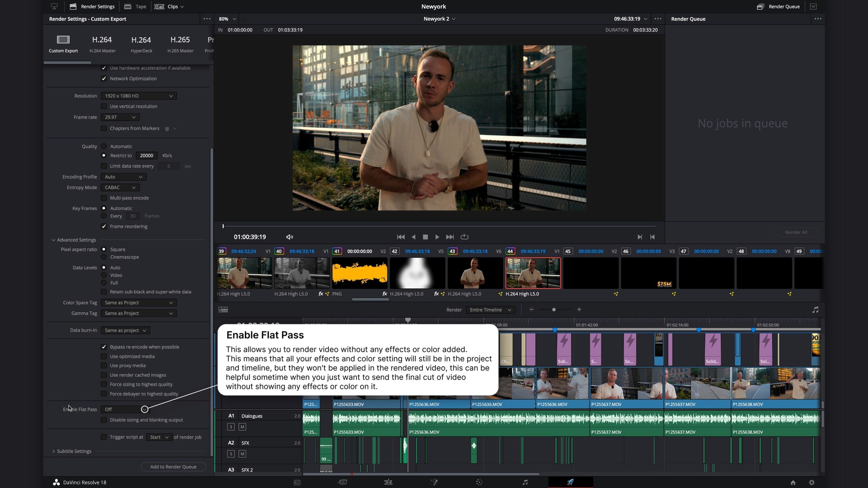
Task: Adjust the timeline zoom slider
Action: click(x=554, y=310)
